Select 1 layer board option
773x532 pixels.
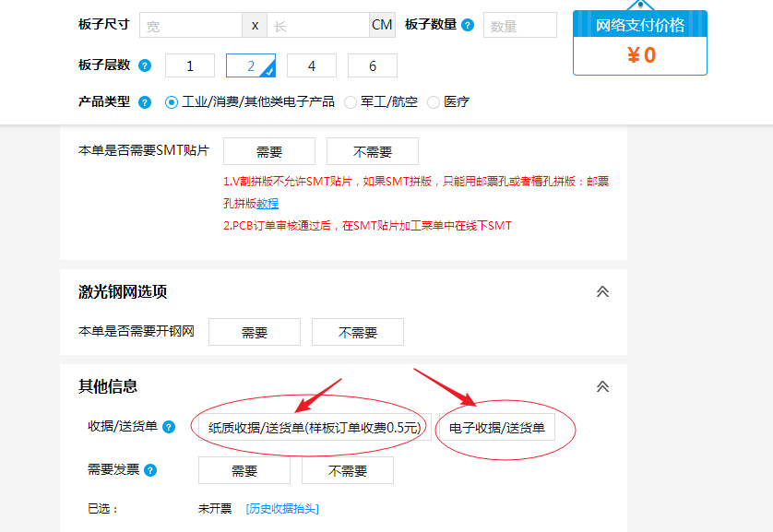pyautogui.click(x=190, y=65)
